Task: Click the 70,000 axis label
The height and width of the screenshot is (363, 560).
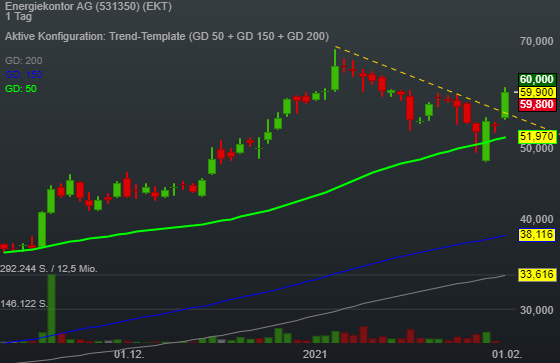Action: [536, 41]
